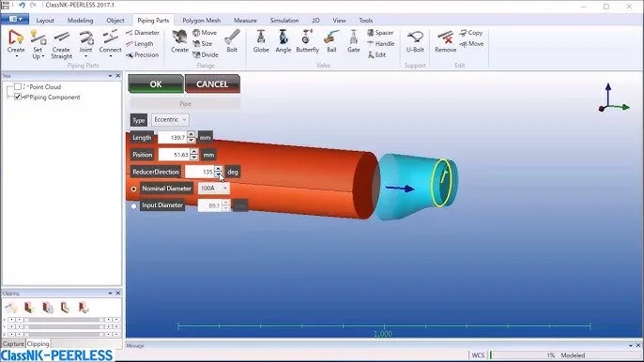
Task: Switch to the Modeling tab
Action: point(80,20)
